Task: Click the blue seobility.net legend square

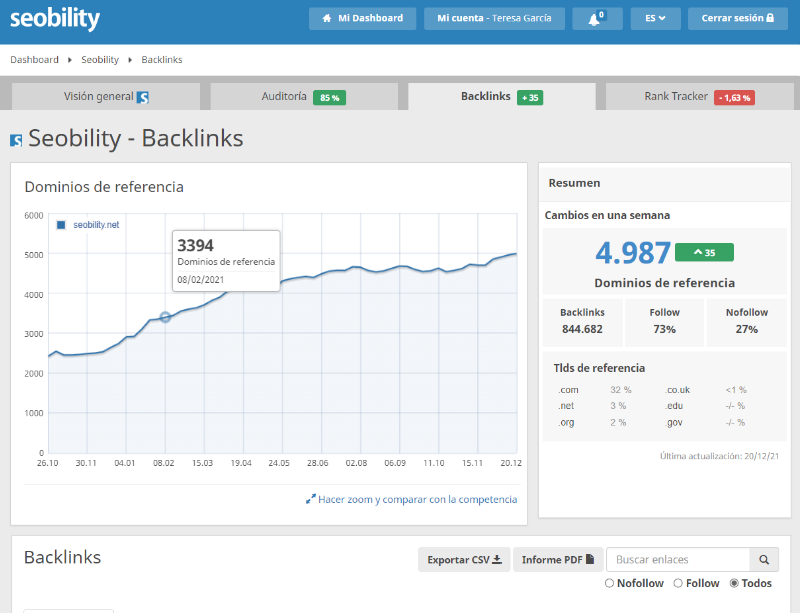Action: click(x=61, y=225)
